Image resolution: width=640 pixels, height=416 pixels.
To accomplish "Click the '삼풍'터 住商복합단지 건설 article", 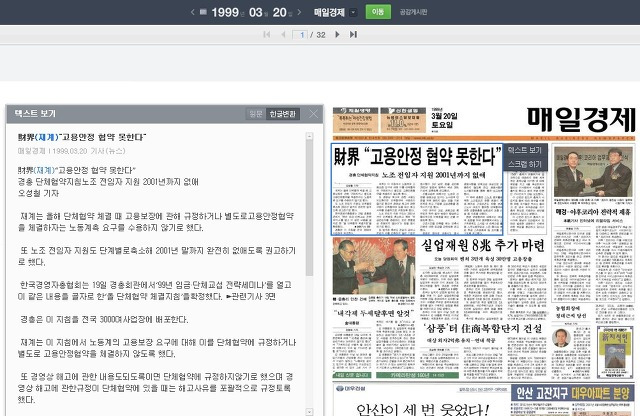I will pos(483,329).
